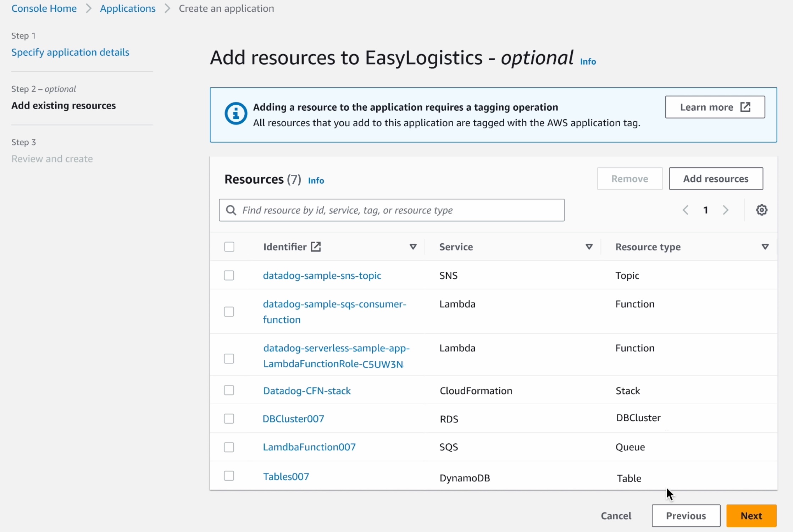
Task: Click the external link icon on Learn more
Action: coord(745,107)
